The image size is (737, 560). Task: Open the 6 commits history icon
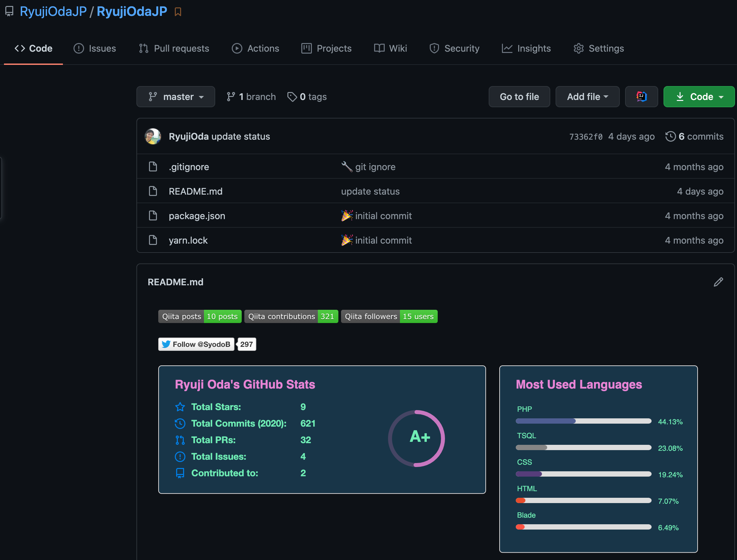[670, 136]
